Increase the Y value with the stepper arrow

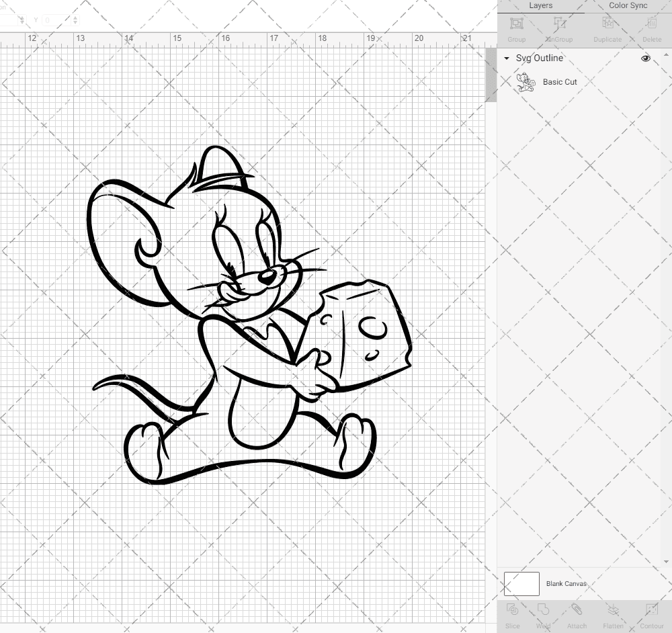tap(75, 18)
